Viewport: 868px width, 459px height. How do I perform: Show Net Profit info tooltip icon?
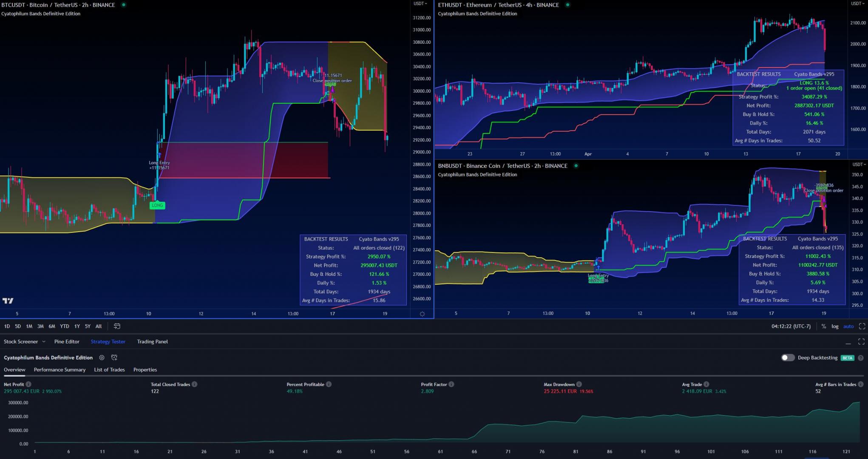click(x=28, y=384)
